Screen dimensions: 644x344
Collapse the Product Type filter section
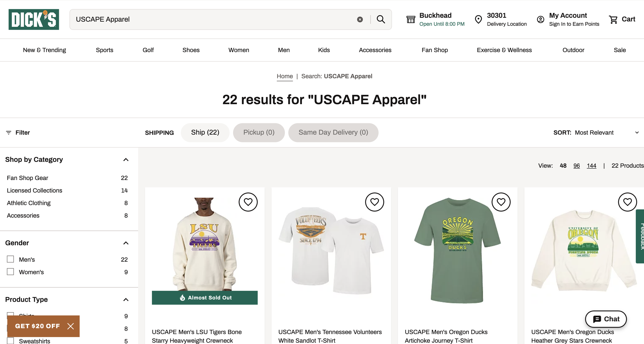pyautogui.click(x=126, y=299)
